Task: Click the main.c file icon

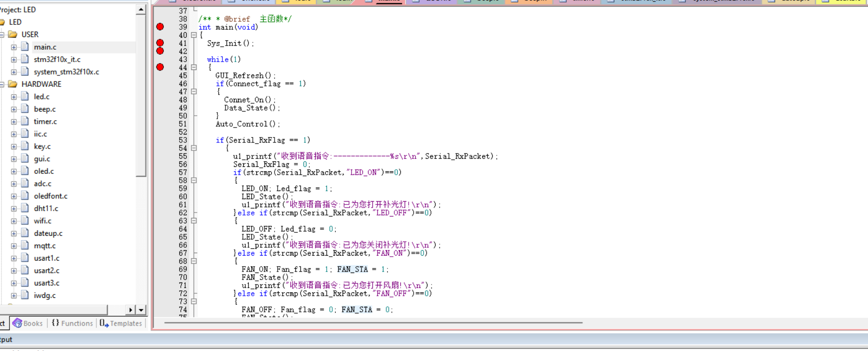Action: pyautogui.click(x=25, y=47)
